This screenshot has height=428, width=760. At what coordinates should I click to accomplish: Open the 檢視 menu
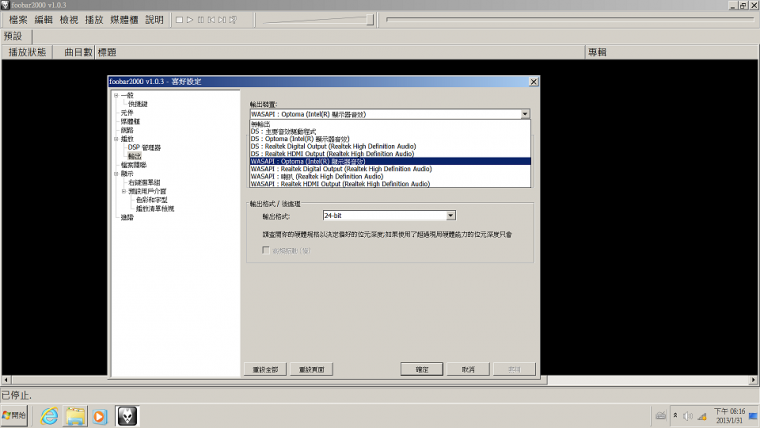point(69,20)
